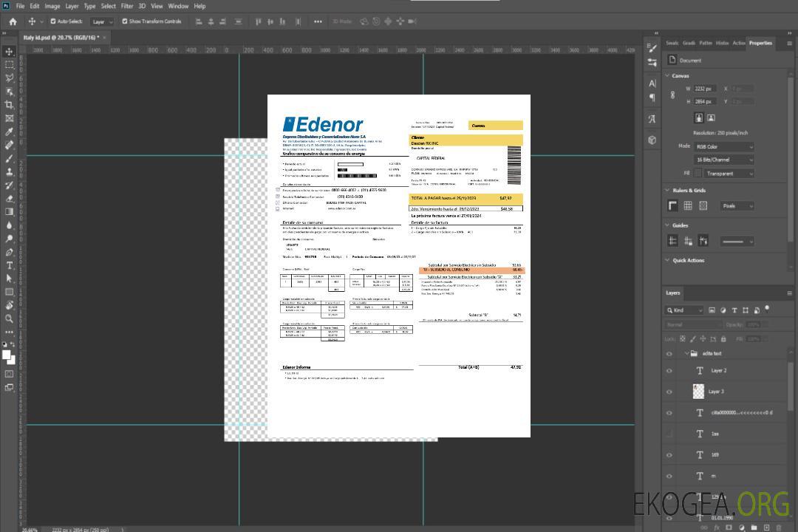Open the Edit Toolbar three-dots menu
This screenshot has width=798, height=532.
pyautogui.click(x=9, y=332)
